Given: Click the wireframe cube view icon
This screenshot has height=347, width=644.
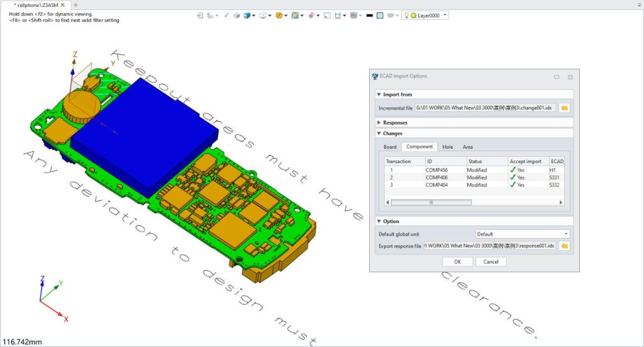Looking at the screenshot, I should click(263, 16).
